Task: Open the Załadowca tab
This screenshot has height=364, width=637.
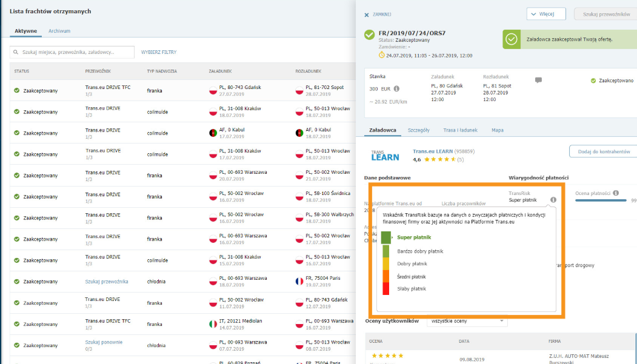Action: (x=382, y=130)
